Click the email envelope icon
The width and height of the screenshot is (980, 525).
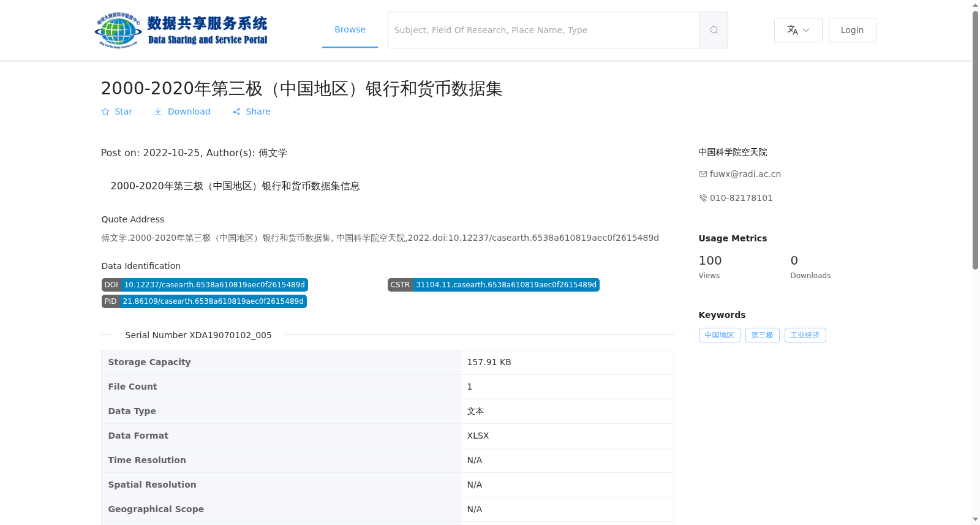click(703, 174)
